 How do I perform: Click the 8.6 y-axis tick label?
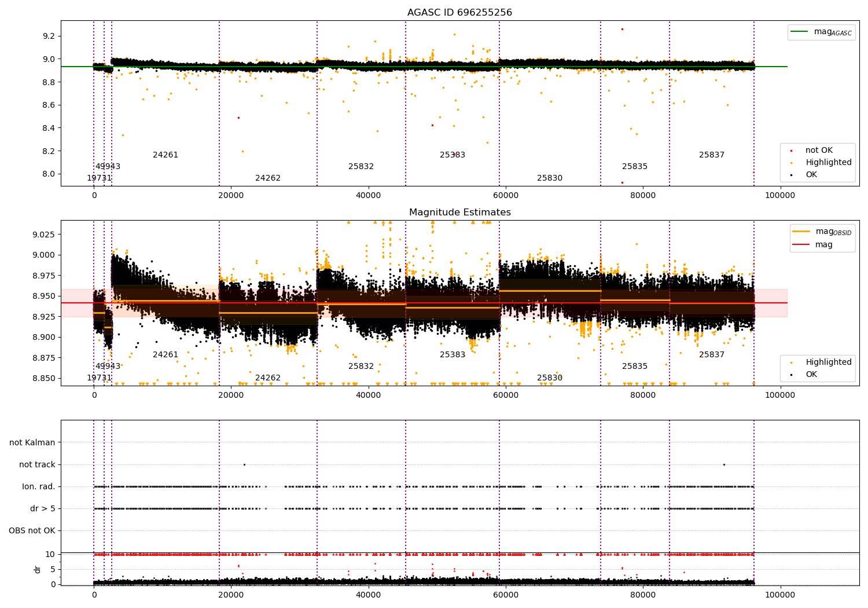[49, 105]
